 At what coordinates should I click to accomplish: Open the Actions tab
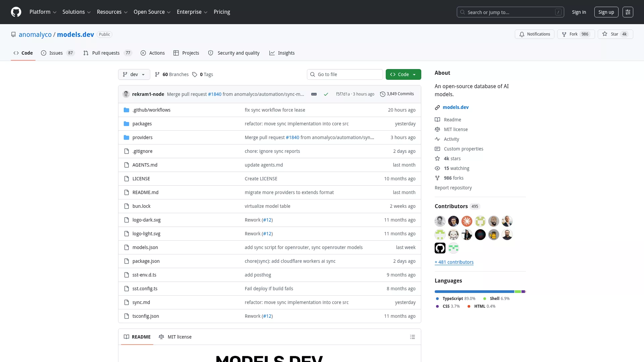(x=153, y=53)
